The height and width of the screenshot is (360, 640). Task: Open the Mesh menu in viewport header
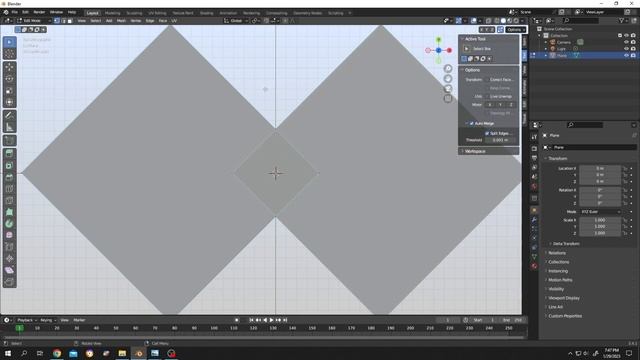point(122,20)
